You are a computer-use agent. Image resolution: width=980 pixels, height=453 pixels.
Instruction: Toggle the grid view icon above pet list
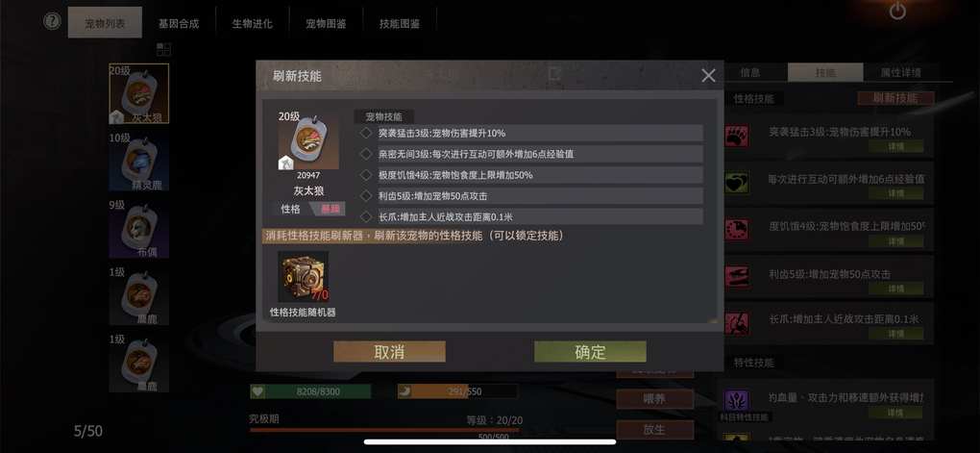pyautogui.click(x=163, y=49)
